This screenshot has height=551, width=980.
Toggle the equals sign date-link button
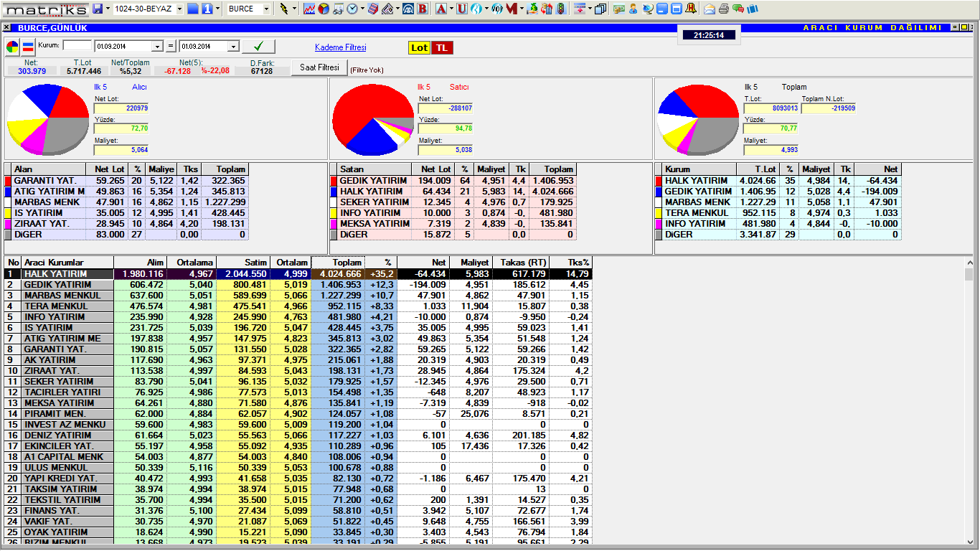pyautogui.click(x=171, y=47)
